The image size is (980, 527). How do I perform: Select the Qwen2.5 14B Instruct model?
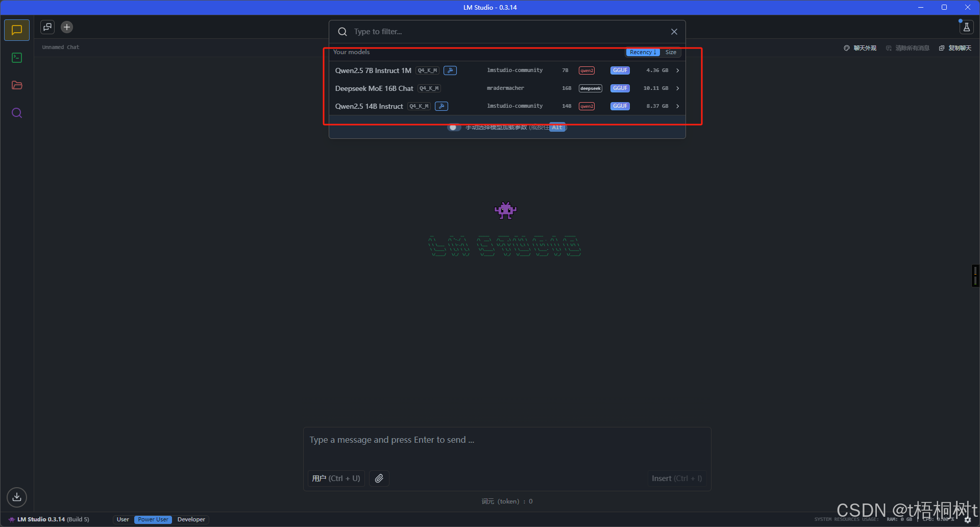507,106
